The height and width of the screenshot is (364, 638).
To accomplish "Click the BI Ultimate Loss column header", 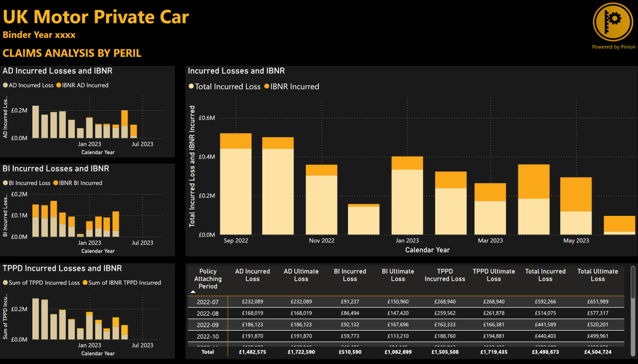I will coord(398,275).
